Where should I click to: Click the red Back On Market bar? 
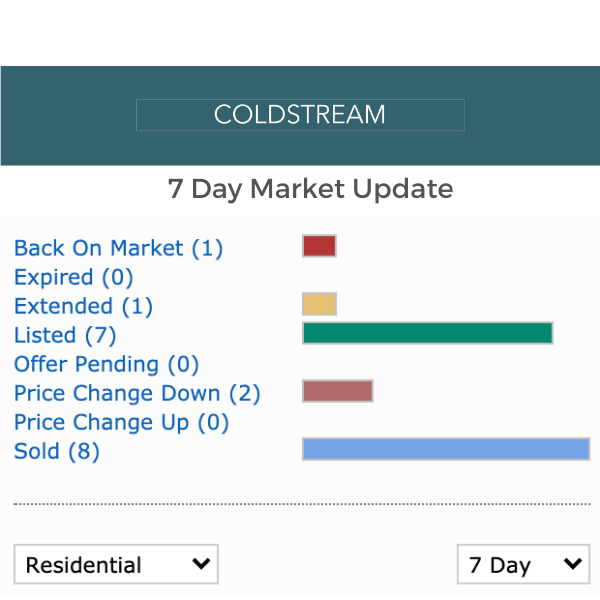319,246
